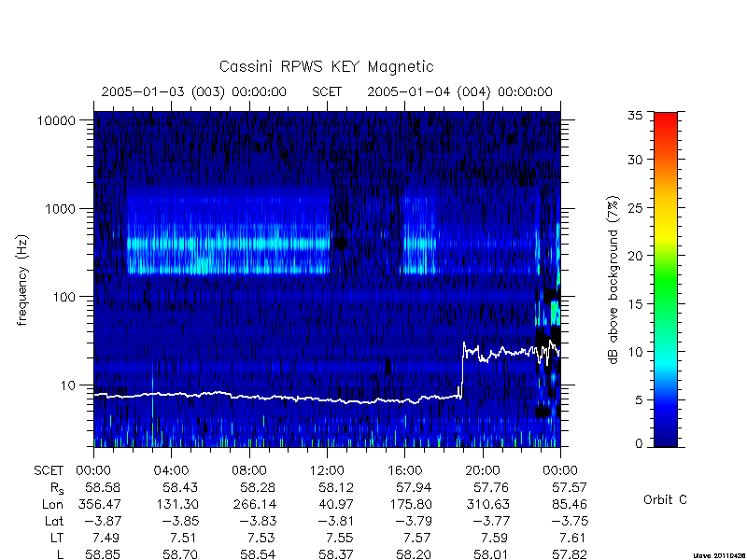This screenshot has height=560, width=747.
Task: Click the 35 tick label on the colorbar
Action: tap(635, 115)
